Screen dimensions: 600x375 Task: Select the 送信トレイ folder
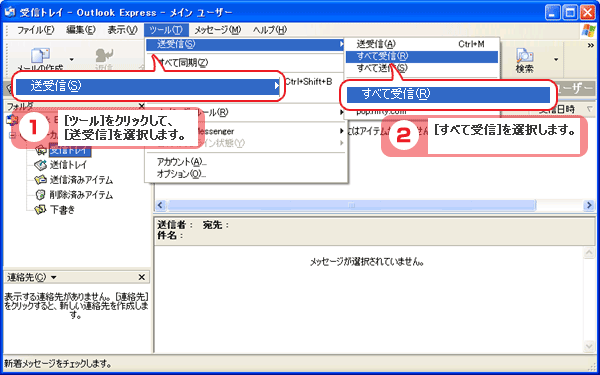(68, 165)
